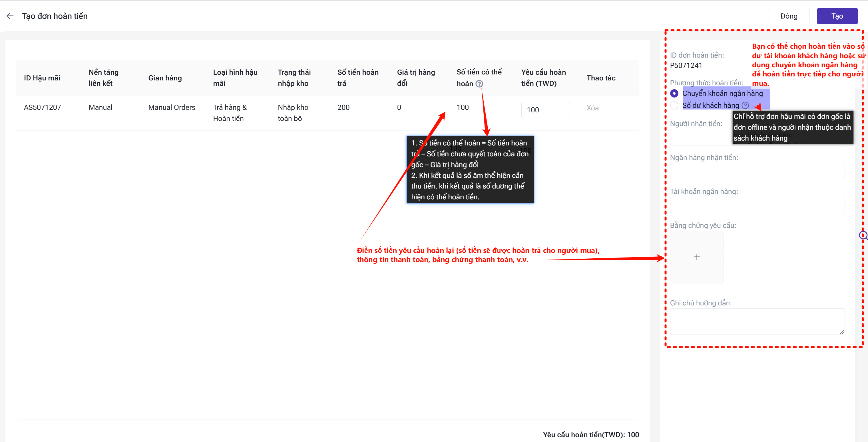Click the Xóa link in table row
This screenshot has width=868, height=442.
point(592,108)
